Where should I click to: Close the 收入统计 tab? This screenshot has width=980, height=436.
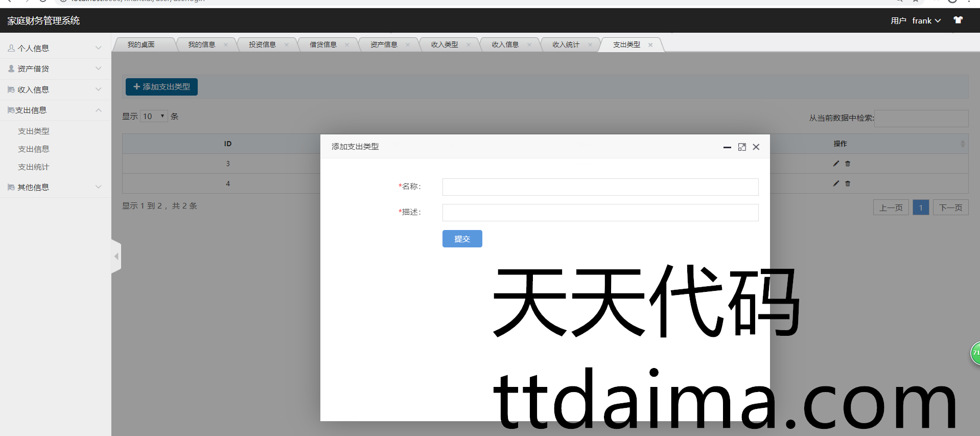[x=590, y=45]
